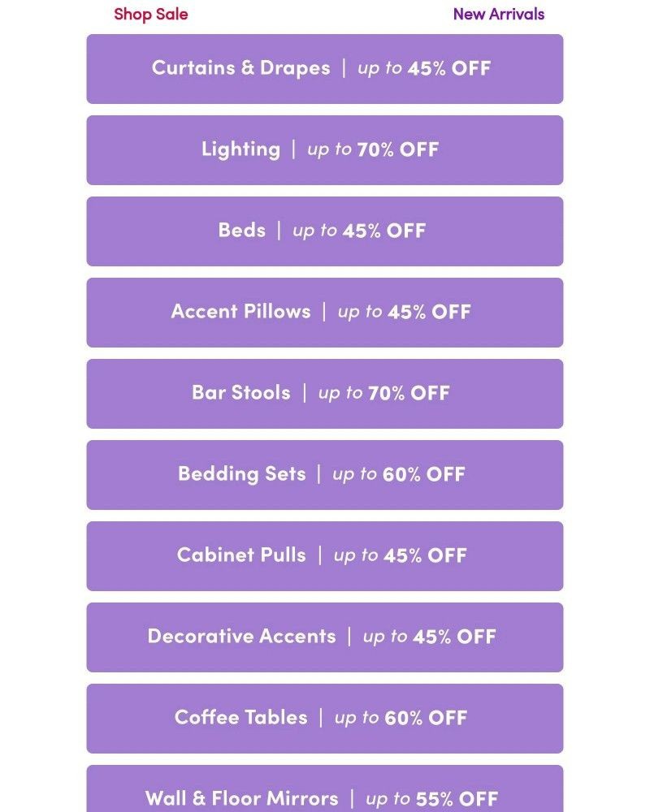
Task: Click '60% OFF' on Bedding Sets banner
Action: 424,474
